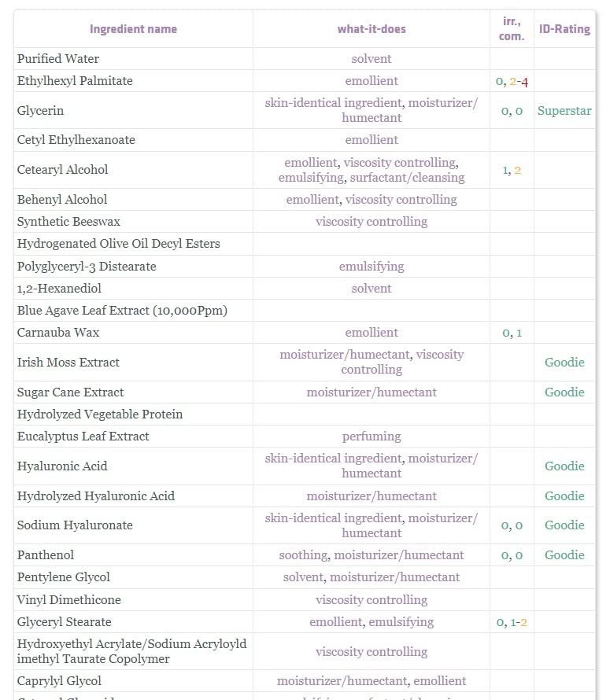Image resolution: width=610 pixels, height=700 pixels.
Task: Open the Ethylhexyl Palmitate ingredient link
Action: point(75,81)
